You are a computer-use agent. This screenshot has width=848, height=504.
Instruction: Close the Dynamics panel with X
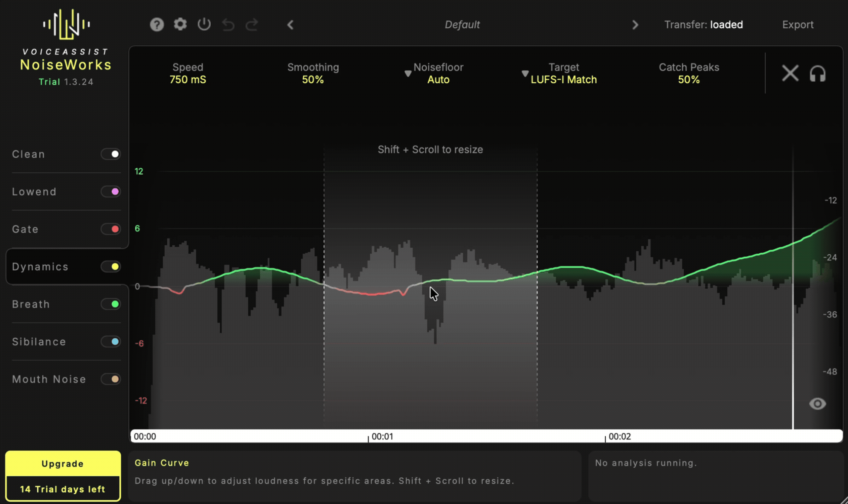[x=790, y=73]
